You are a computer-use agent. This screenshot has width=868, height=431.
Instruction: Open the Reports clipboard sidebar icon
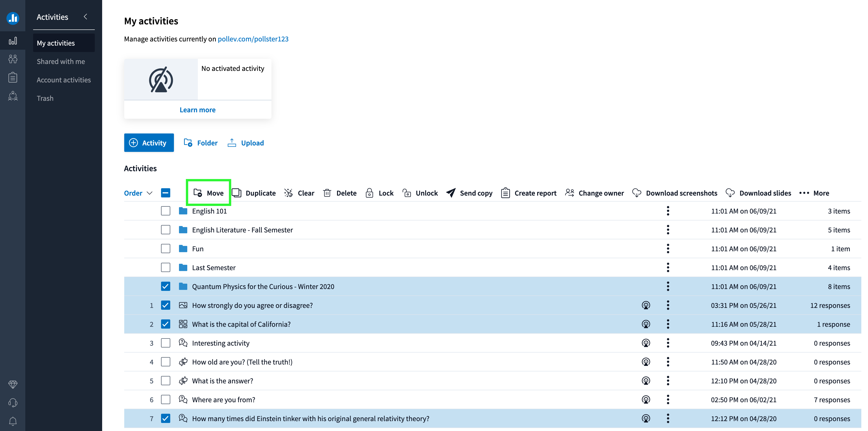coord(13,78)
